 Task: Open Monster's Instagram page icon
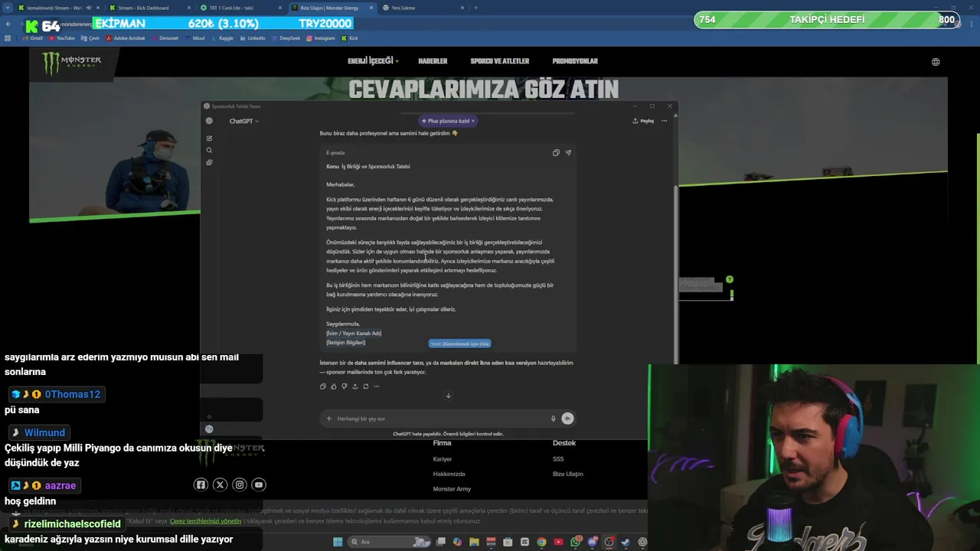[x=240, y=484]
